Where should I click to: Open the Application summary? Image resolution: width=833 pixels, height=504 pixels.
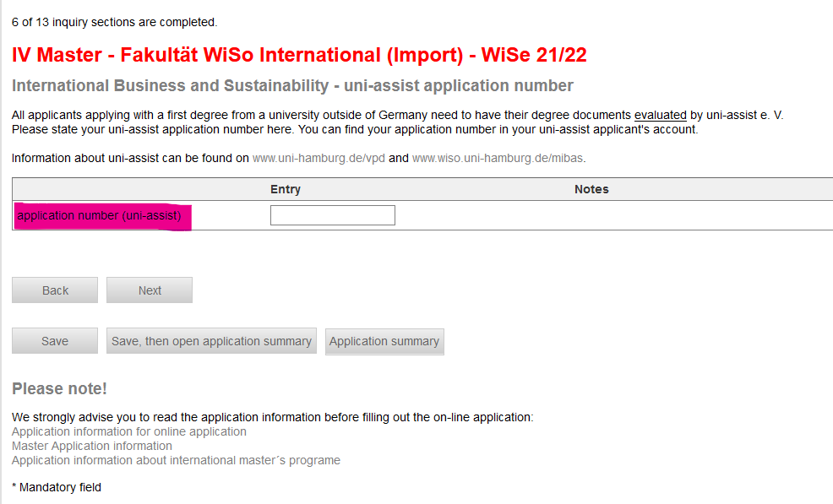pyautogui.click(x=384, y=341)
